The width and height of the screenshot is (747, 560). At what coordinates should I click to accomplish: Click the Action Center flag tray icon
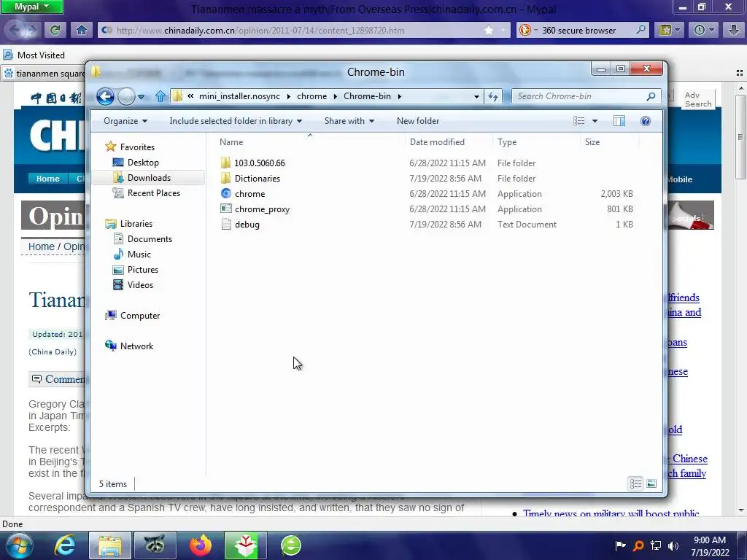click(620, 545)
